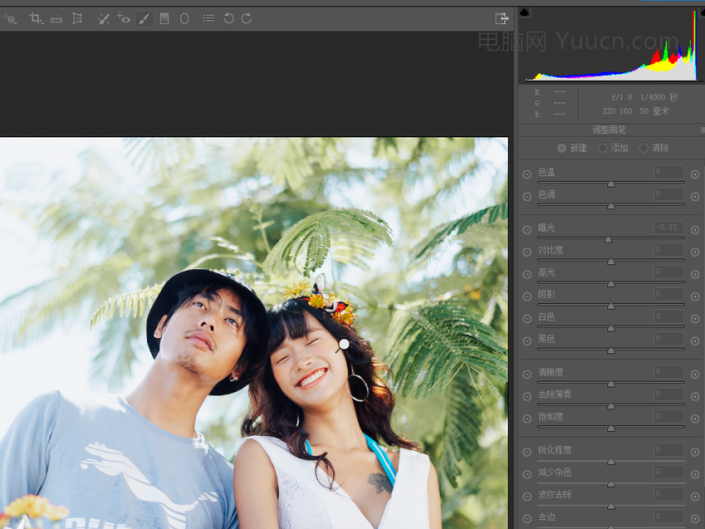Click the 曝光 value input field
The width and height of the screenshot is (705, 529).
(x=668, y=228)
